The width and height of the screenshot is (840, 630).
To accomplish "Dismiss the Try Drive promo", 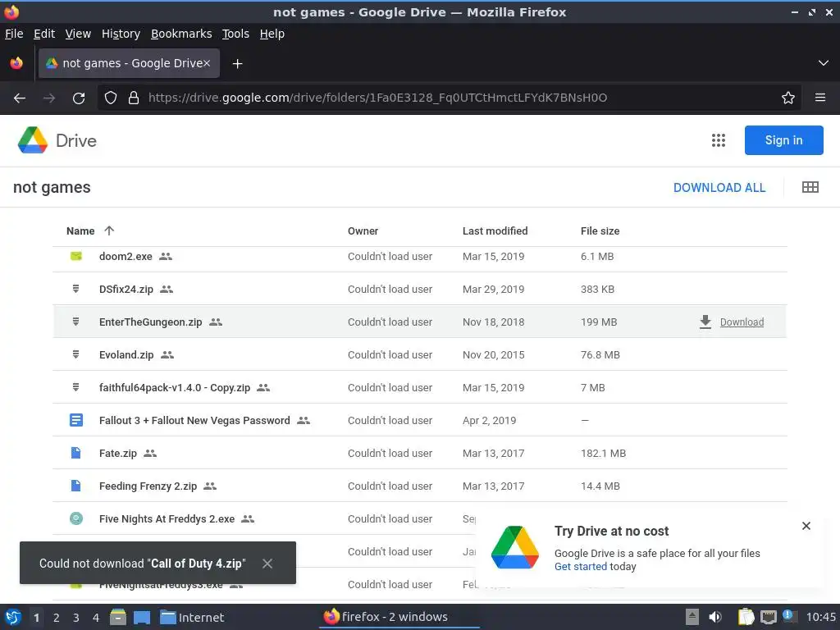I will point(806,526).
